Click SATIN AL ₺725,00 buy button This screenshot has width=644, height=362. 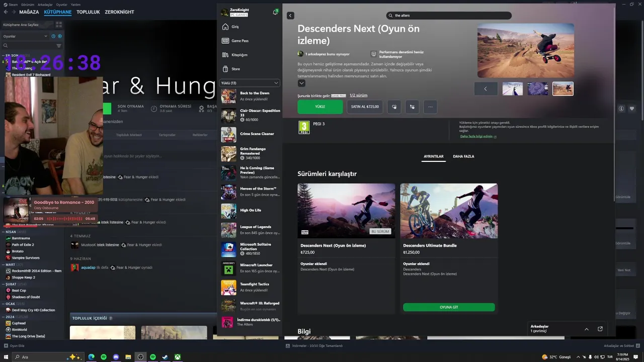click(365, 107)
